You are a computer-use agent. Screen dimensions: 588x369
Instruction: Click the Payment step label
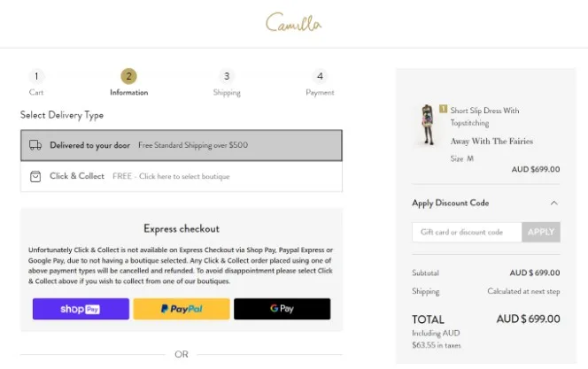pos(320,92)
